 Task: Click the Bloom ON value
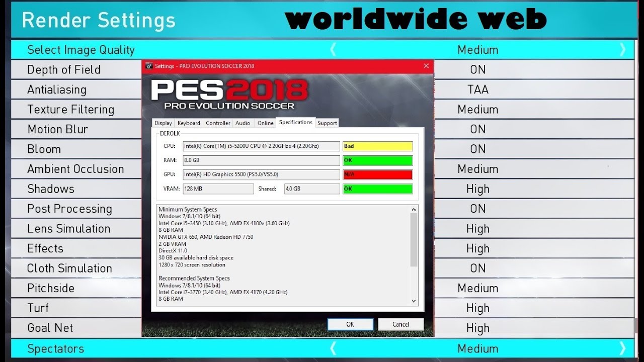tap(478, 149)
